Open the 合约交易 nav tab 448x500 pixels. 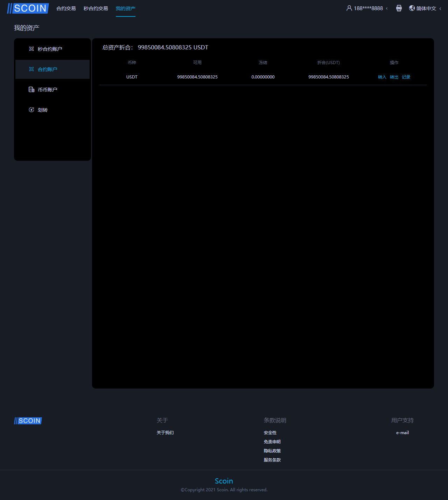tap(66, 8)
